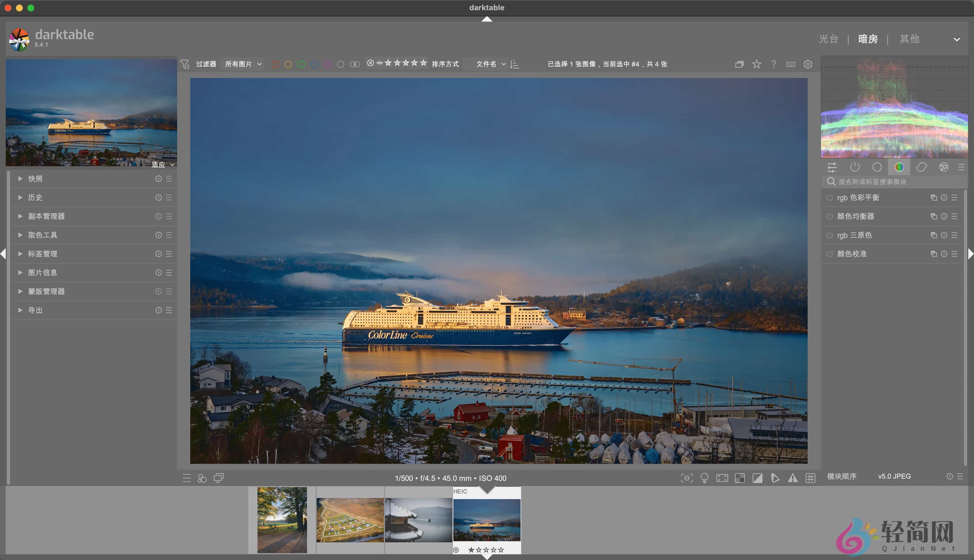Enable the rgb 色彩平衡 module power toggle
The image size is (974, 560).
coord(830,197)
